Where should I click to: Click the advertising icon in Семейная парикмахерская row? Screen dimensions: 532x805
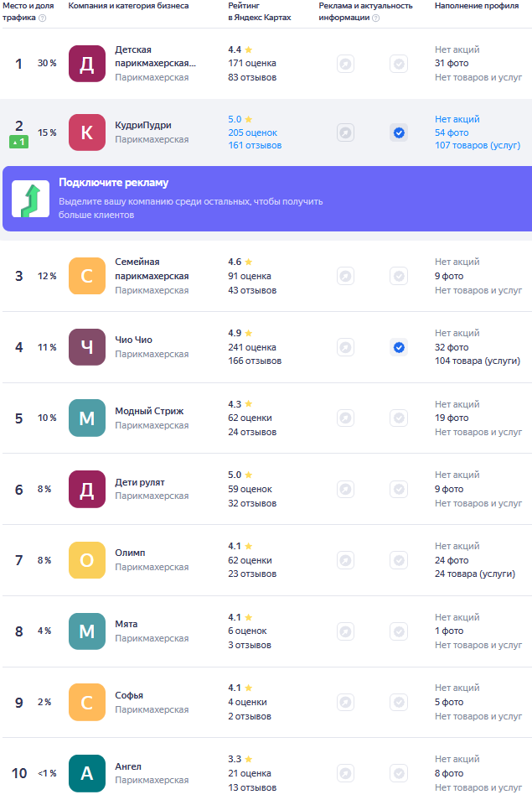tap(346, 276)
